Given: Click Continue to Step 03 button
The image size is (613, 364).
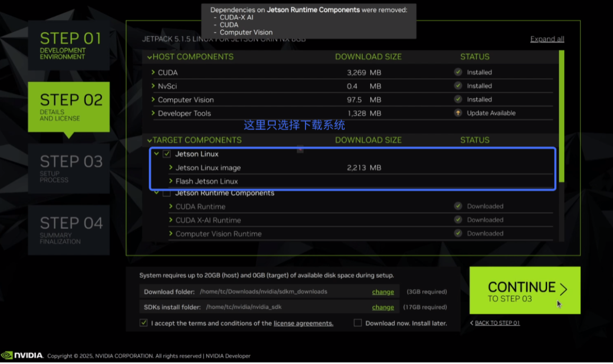Looking at the screenshot, I should [x=525, y=290].
